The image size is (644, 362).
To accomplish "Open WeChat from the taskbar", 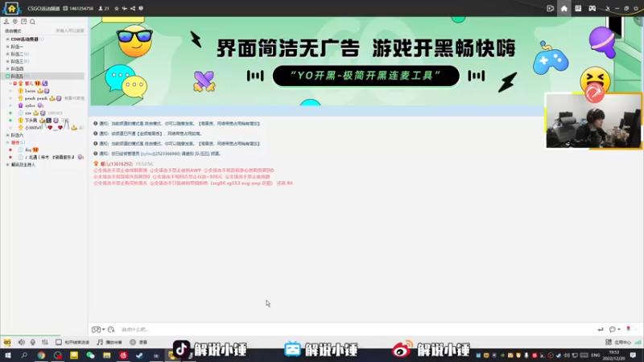I will [x=90, y=356].
